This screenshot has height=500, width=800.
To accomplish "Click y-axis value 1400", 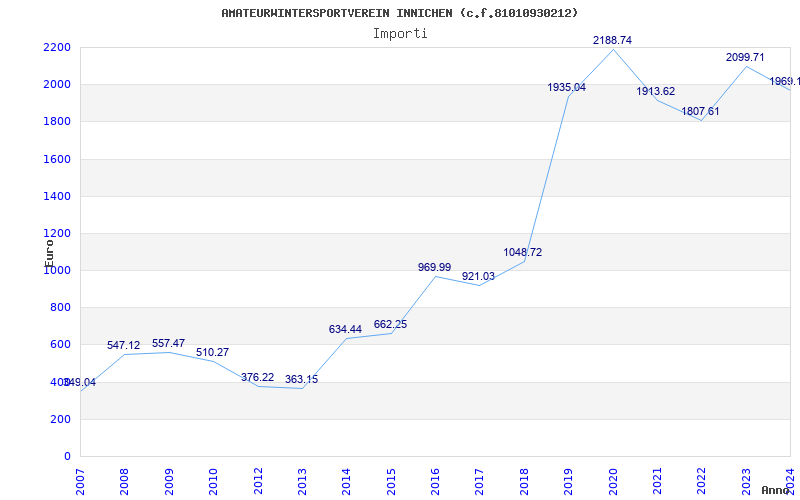I will click(58, 196).
